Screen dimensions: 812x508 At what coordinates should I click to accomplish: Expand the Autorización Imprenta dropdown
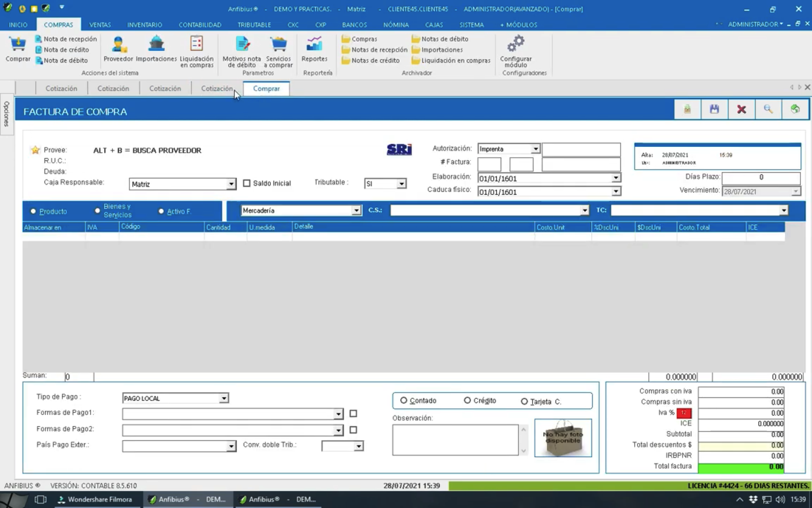click(535, 149)
